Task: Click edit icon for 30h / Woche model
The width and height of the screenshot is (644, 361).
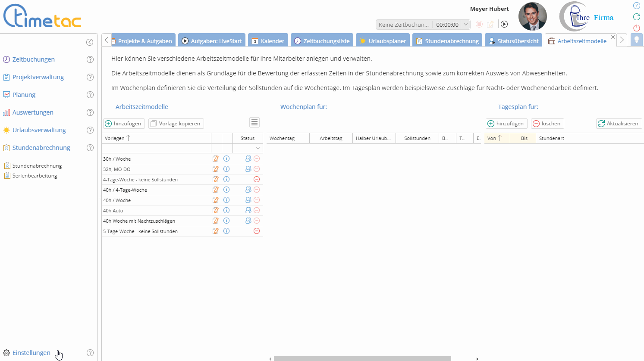Action: (216, 159)
